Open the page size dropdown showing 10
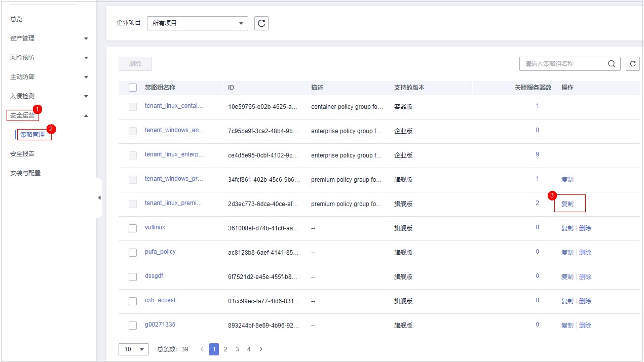 click(133, 349)
